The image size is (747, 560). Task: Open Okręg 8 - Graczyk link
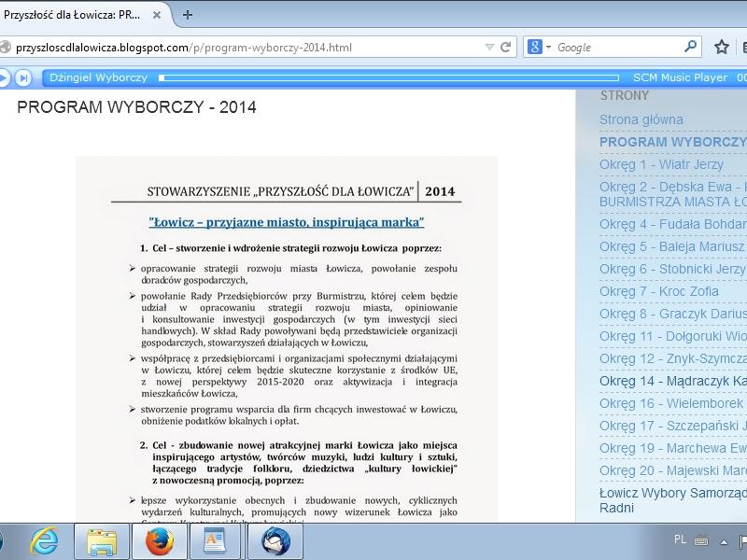coord(672,314)
